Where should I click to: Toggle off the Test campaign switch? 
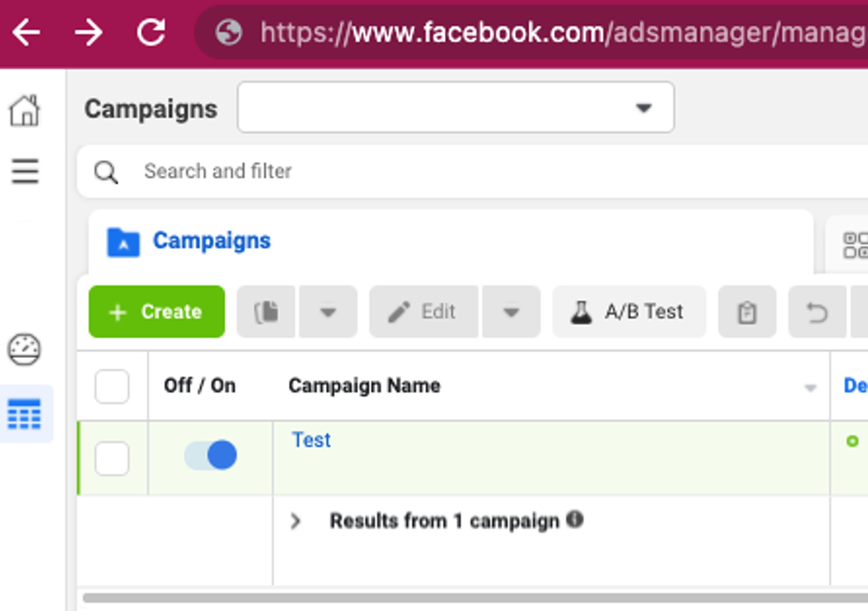(x=210, y=455)
